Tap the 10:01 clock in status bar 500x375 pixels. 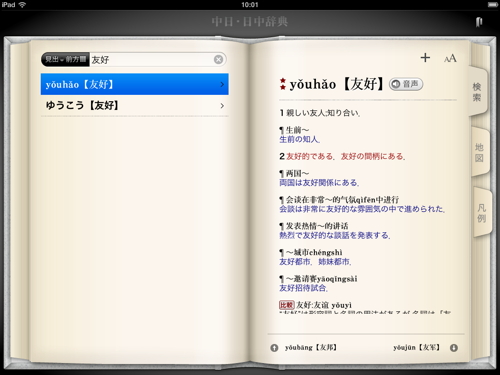250,5
